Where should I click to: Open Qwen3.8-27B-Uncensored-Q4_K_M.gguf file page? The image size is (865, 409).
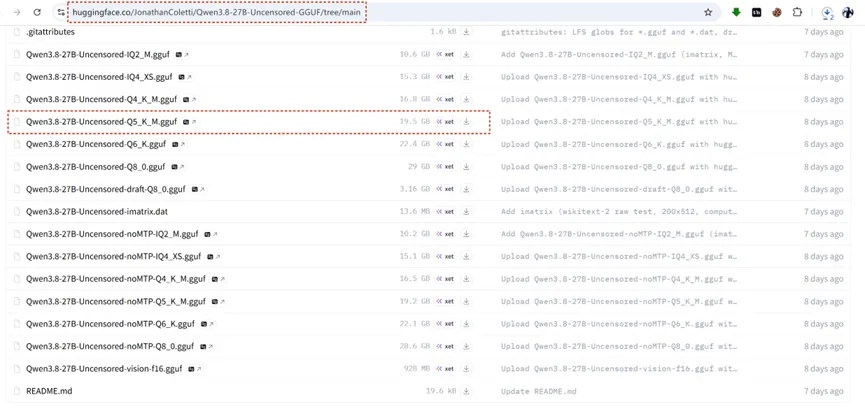coord(102,99)
